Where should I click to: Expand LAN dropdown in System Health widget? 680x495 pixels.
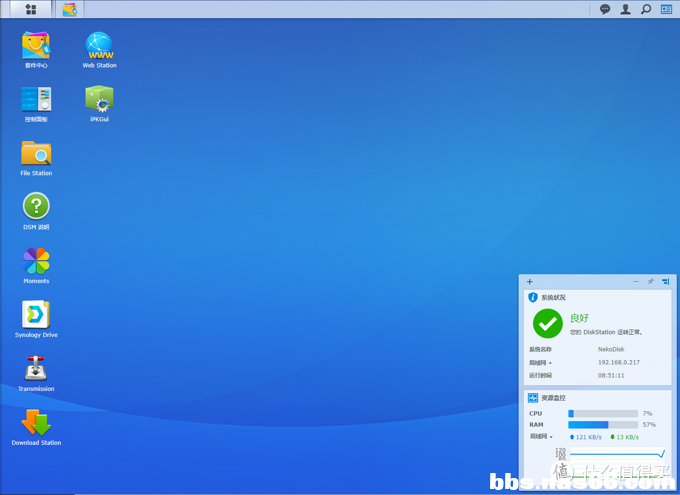tap(543, 363)
